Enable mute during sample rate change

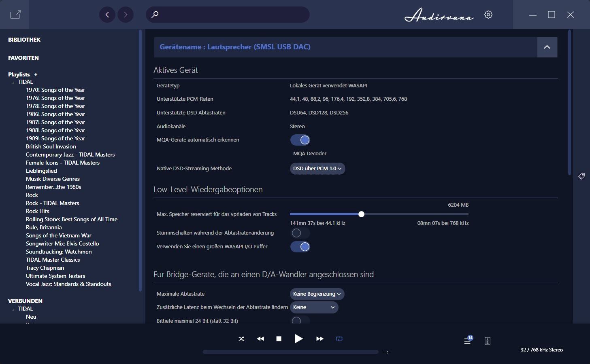pos(300,233)
